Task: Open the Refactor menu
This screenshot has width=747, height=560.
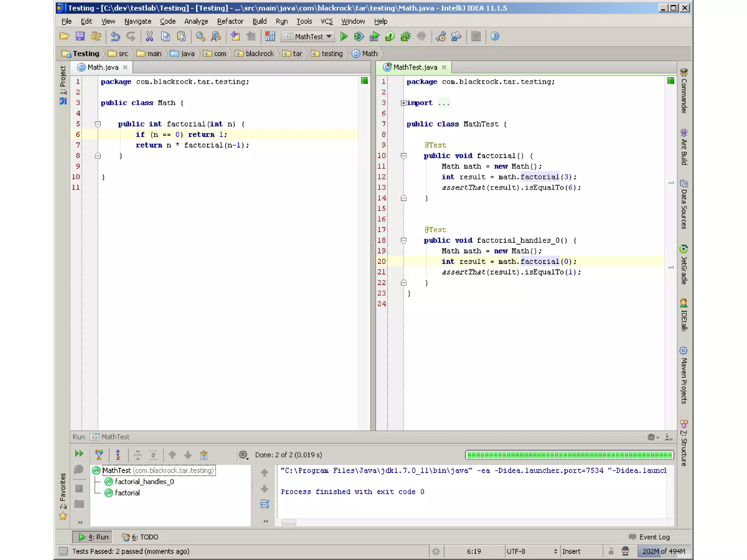Action: [230, 21]
